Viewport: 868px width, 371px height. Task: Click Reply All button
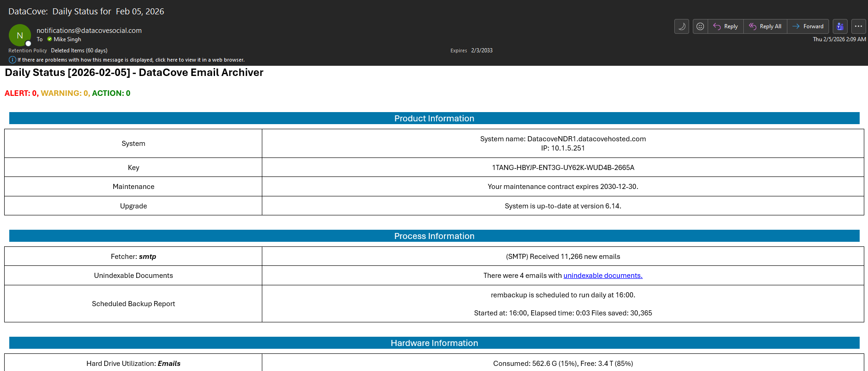coord(766,26)
